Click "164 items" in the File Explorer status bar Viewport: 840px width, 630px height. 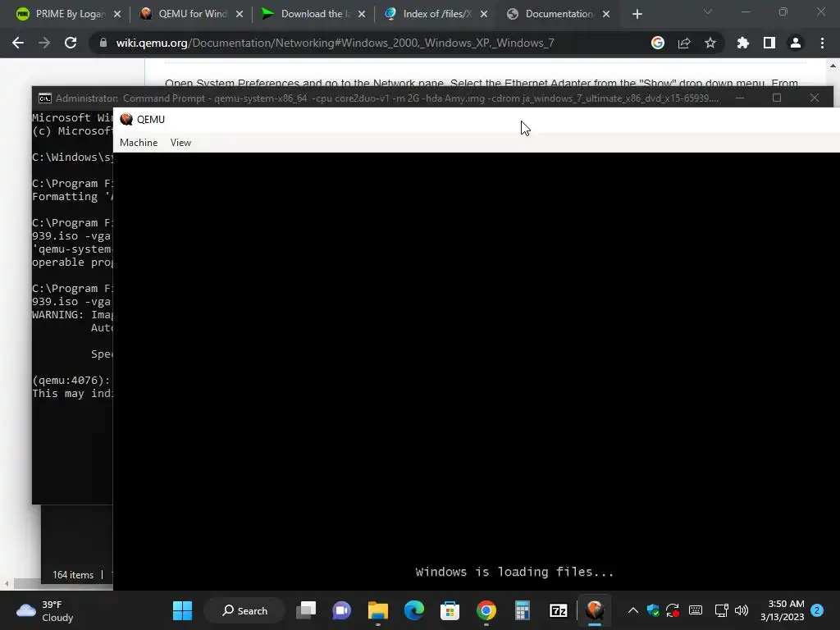coord(73,575)
